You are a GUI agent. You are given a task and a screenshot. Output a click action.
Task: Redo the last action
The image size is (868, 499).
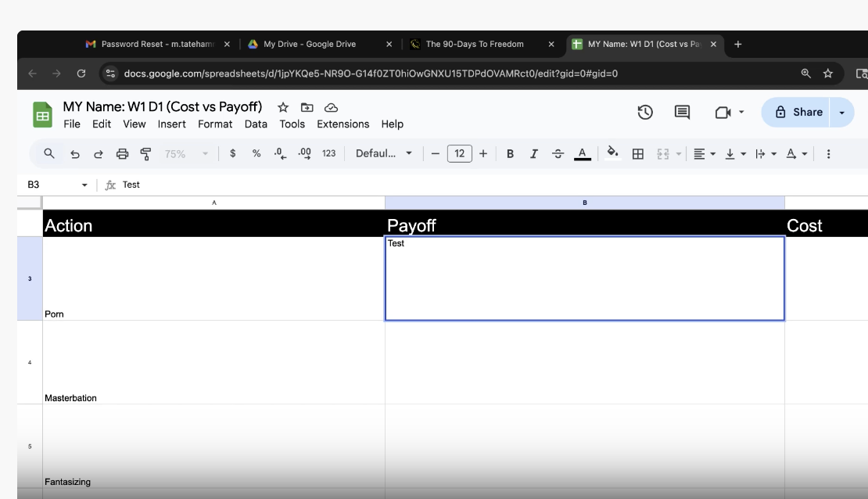99,154
